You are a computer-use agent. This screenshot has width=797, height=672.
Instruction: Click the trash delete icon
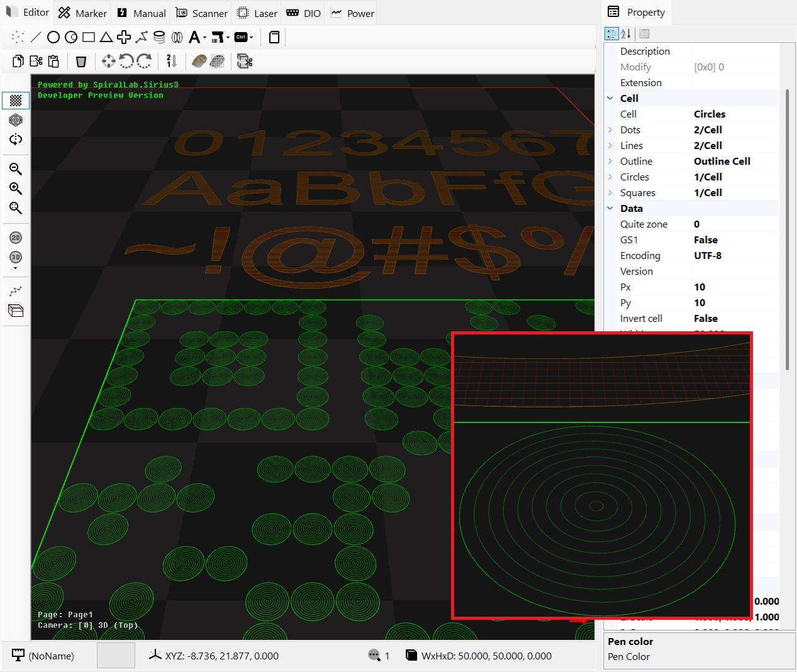[x=81, y=61]
